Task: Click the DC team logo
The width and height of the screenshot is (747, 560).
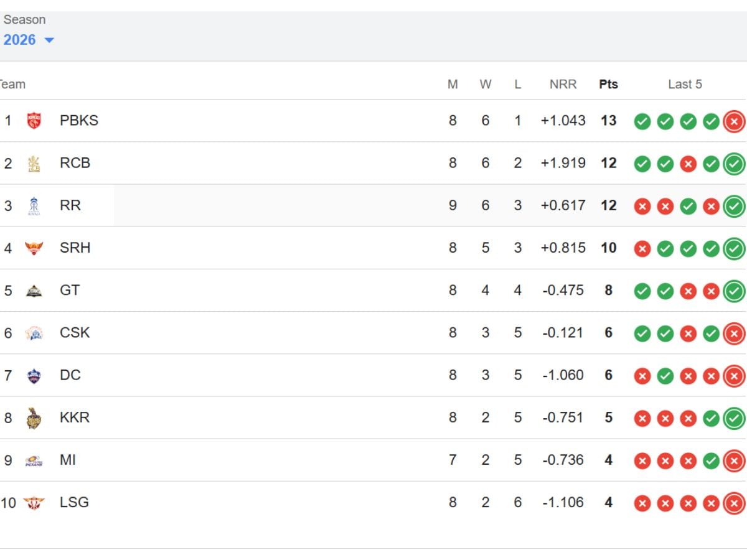Action: coord(34,375)
